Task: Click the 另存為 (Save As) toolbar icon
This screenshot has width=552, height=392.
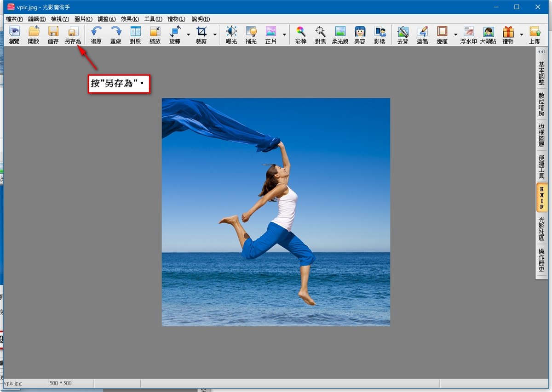Action: point(73,34)
